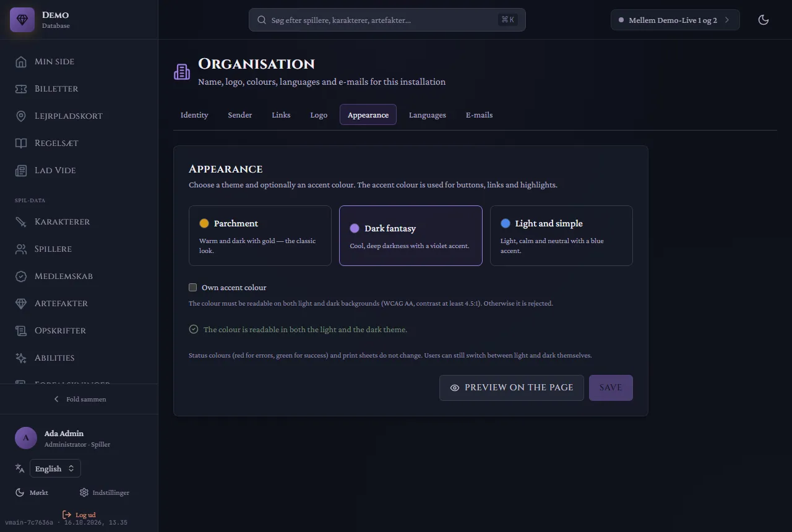Click the Preview on the page button
This screenshot has width=792, height=532.
pos(512,388)
